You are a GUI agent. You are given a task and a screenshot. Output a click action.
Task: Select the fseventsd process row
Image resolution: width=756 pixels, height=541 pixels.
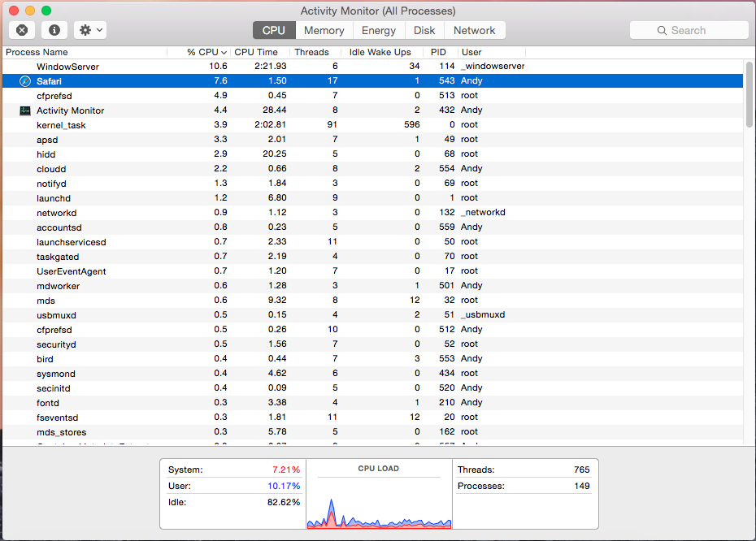tap(372, 418)
